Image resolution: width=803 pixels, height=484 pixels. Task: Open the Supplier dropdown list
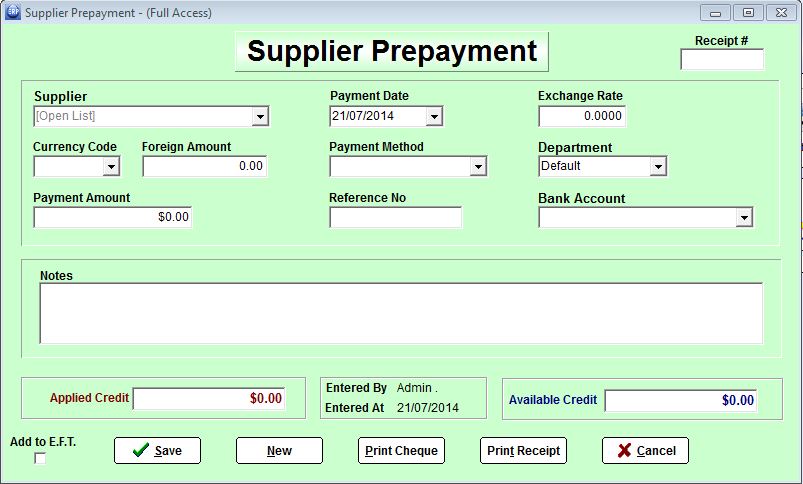(260, 117)
